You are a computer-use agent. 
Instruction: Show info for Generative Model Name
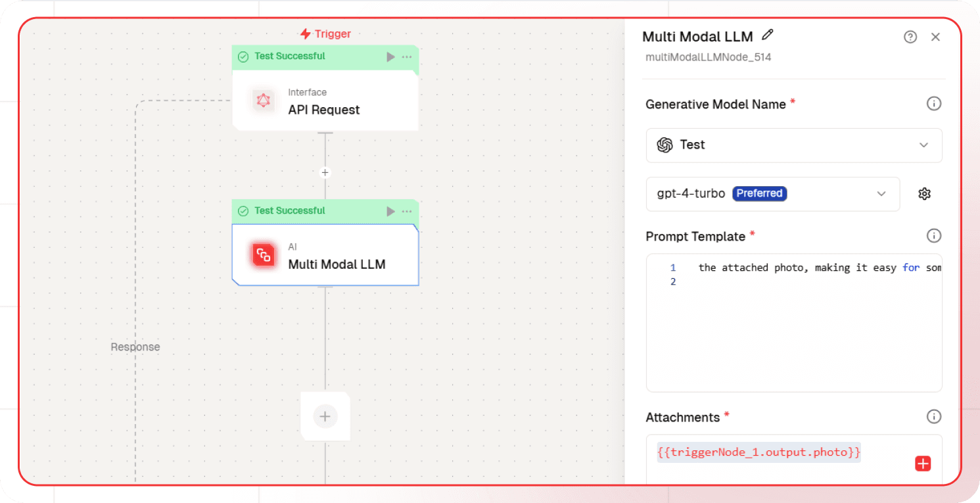tap(933, 103)
